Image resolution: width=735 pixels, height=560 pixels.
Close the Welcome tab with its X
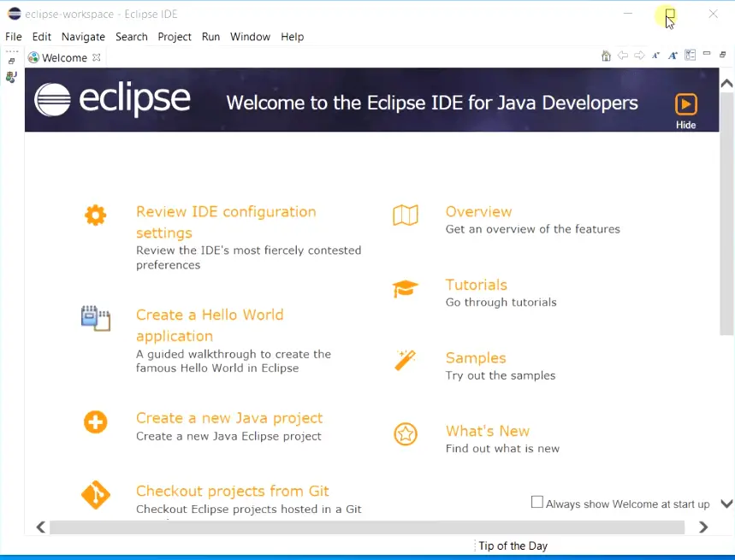click(97, 57)
